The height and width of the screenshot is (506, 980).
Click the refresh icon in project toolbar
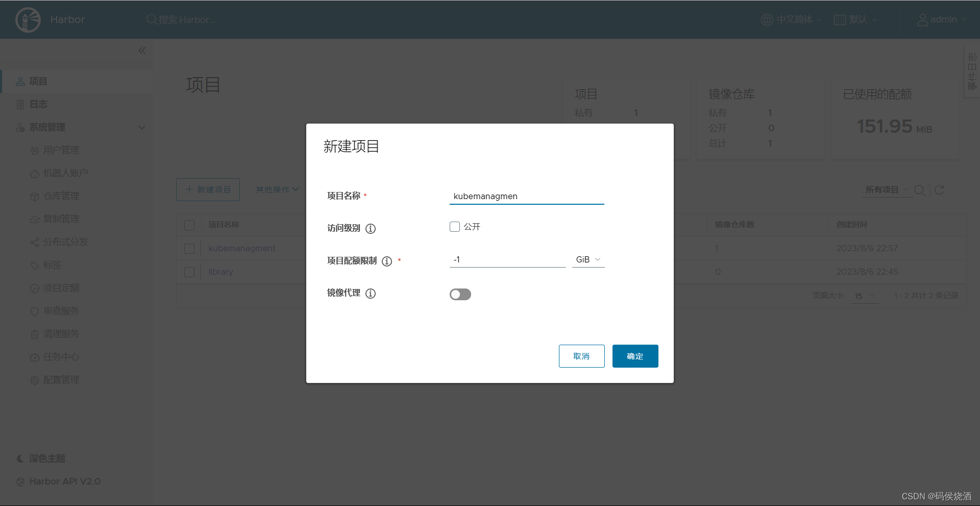pos(939,190)
